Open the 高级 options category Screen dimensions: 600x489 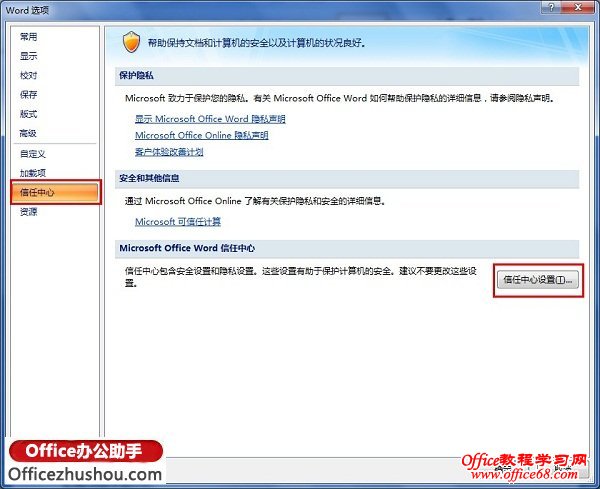(x=29, y=133)
